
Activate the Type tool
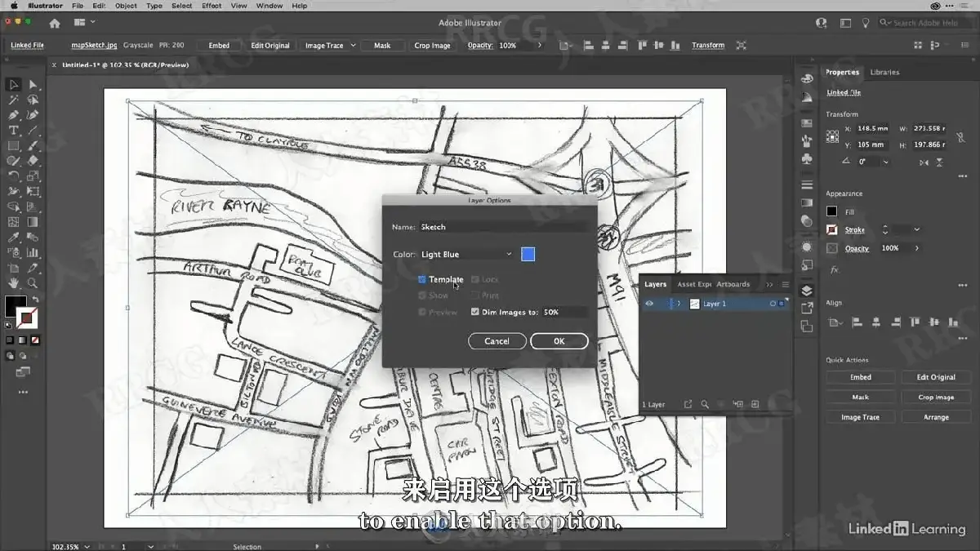[14, 131]
